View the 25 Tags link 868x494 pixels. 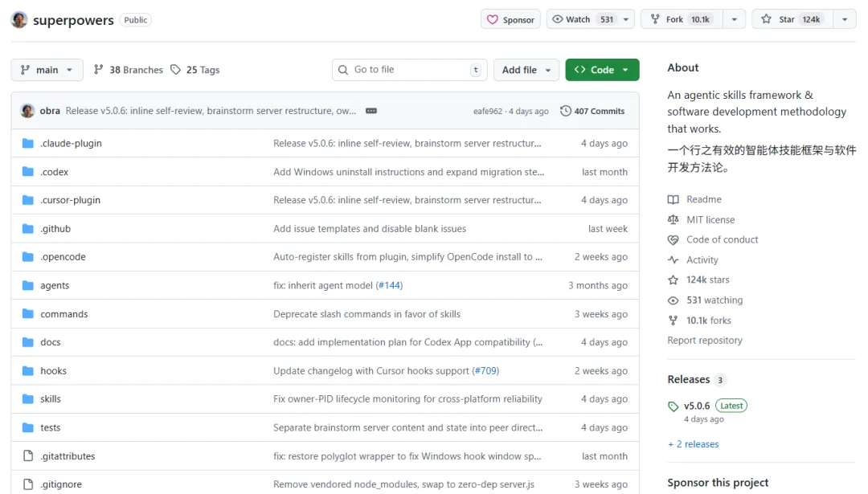point(194,70)
